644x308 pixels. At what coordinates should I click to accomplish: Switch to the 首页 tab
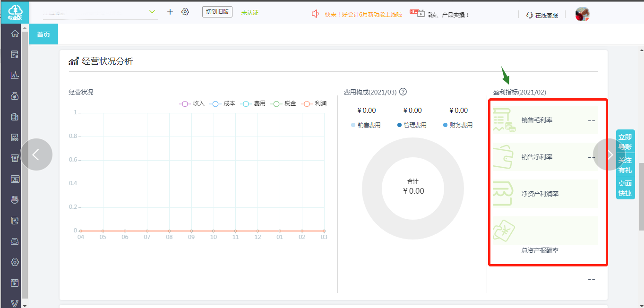tap(43, 34)
